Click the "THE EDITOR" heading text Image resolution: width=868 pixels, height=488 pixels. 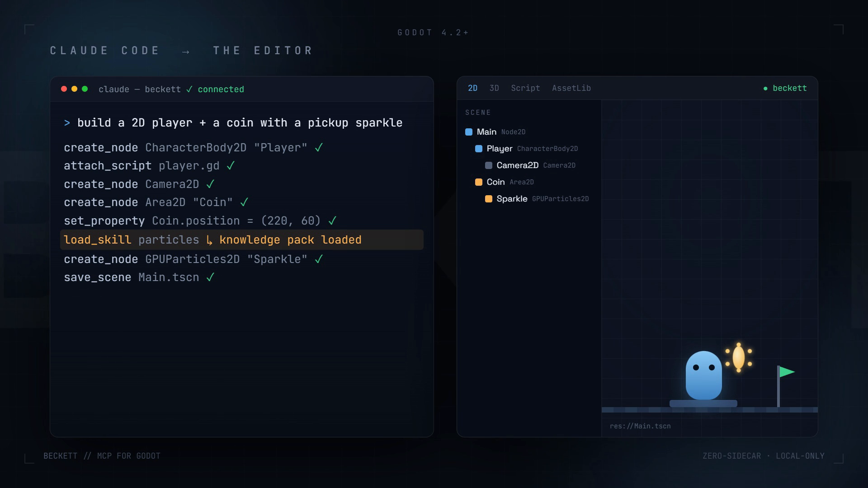tap(263, 51)
